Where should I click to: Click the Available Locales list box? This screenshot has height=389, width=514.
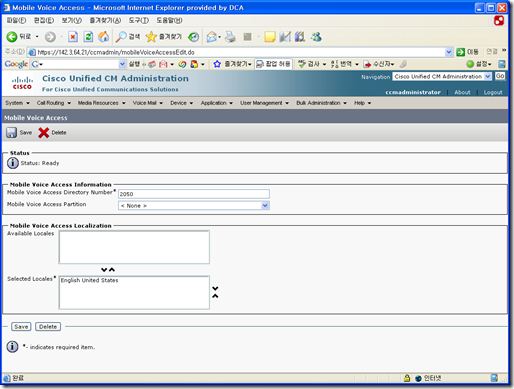coord(134,247)
